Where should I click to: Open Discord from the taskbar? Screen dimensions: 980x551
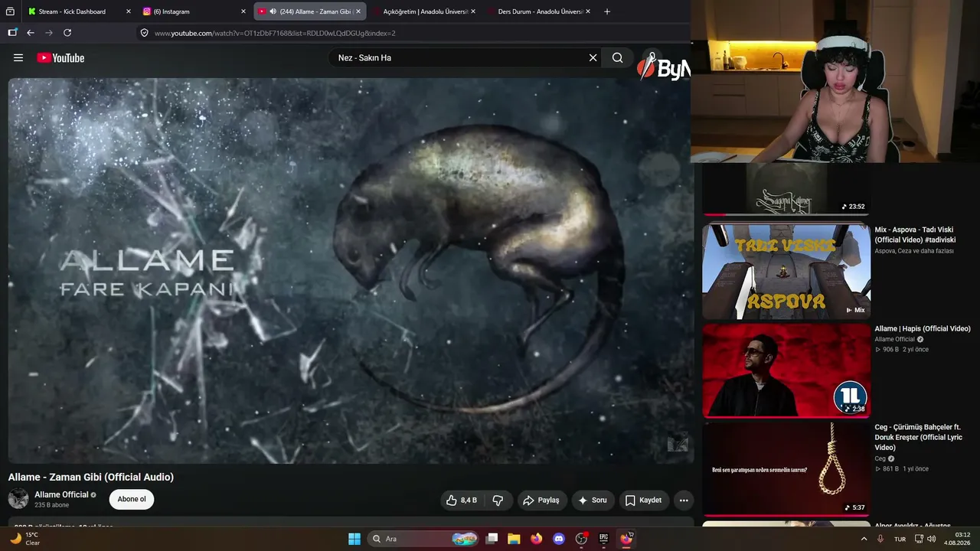[x=559, y=539]
